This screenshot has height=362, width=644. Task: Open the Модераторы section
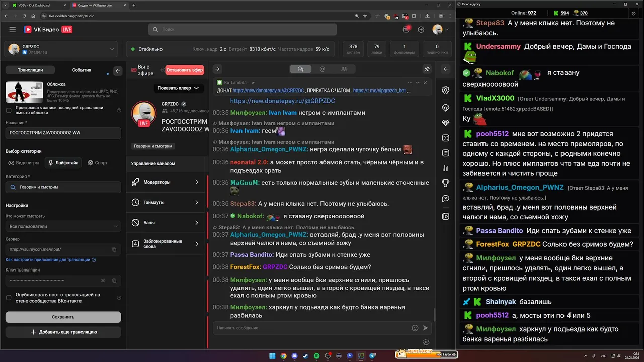point(166,182)
